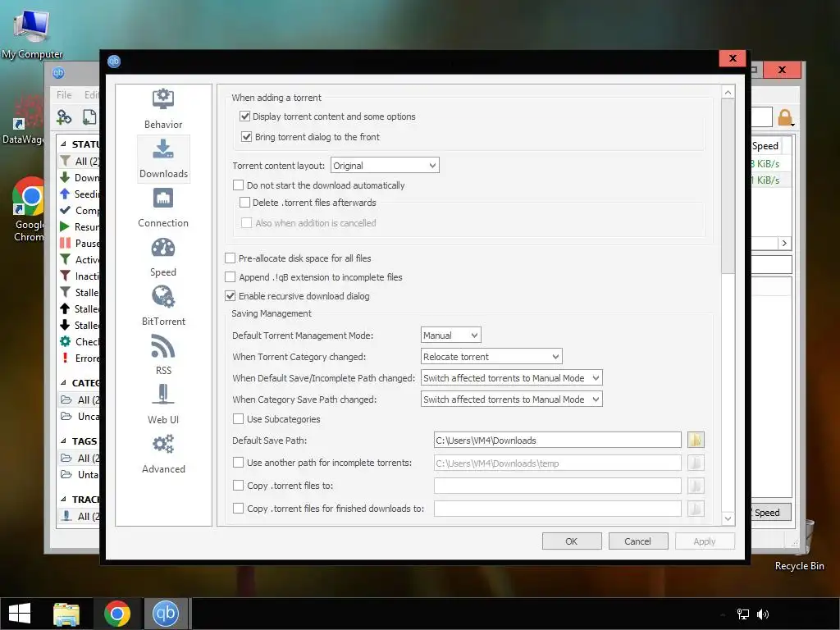Image resolution: width=840 pixels, height=630 pixels.
Task: Select the Seeding status filter icon
Action: tap(65, 194)
